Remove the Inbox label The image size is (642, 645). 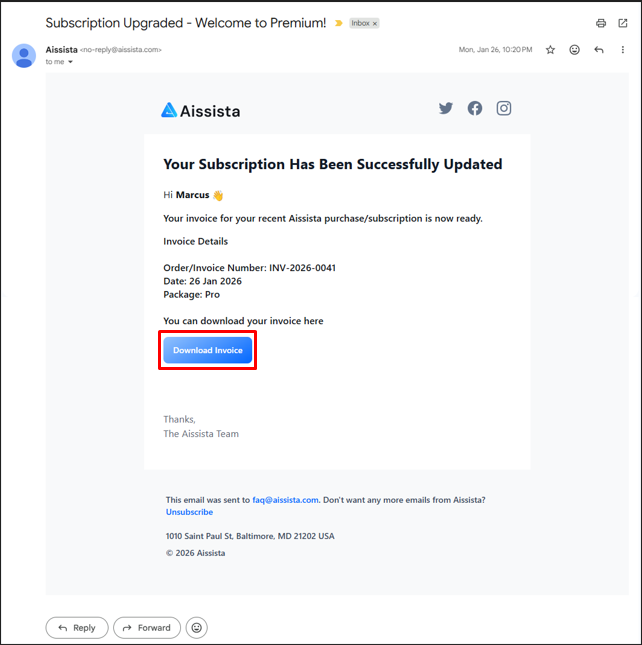[375, 23]
